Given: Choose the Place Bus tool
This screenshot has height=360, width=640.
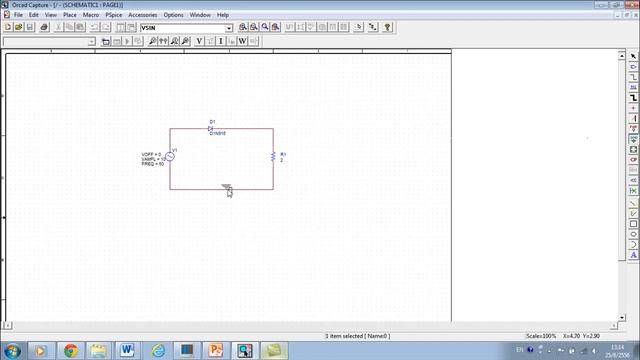Looking at the screenshot, I should (633, 98).
